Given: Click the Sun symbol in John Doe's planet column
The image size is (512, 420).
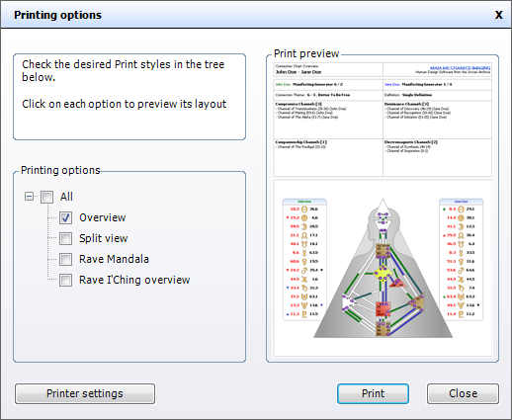Looking at the screenshot, I should (x=304, y=210).
